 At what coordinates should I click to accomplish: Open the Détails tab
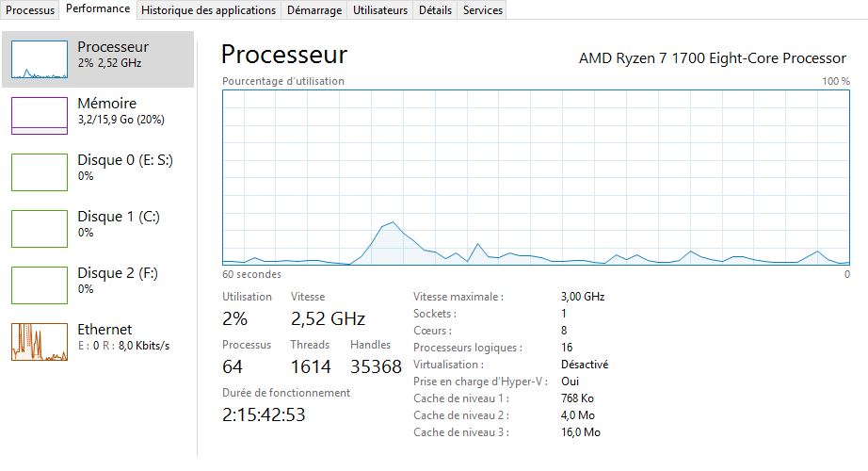tap(435, 10)
